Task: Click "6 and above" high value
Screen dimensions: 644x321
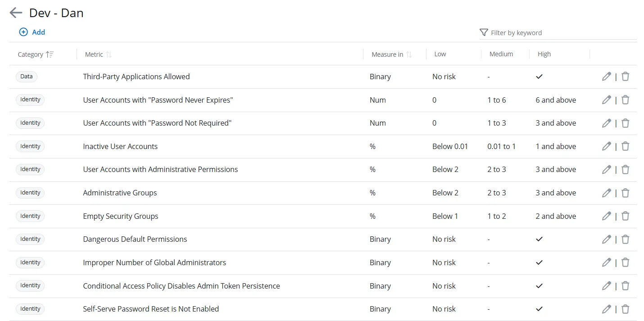Action: [x=556, y=100]
